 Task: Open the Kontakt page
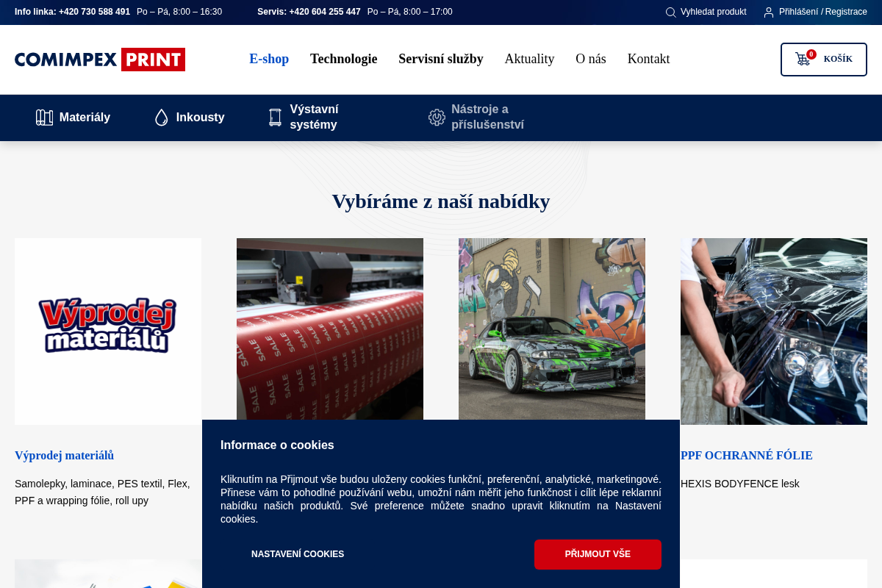(x=648, y=59)
